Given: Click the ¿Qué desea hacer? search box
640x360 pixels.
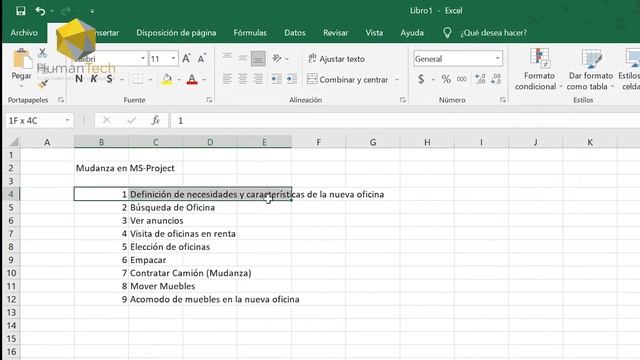Looking at the screenshot, I should (493, 33).
